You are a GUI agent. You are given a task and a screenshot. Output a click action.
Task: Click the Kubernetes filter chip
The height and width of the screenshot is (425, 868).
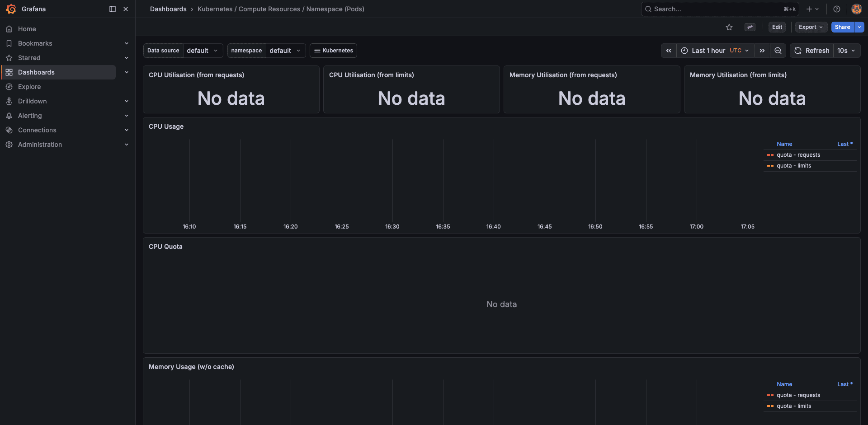point(333,51)
